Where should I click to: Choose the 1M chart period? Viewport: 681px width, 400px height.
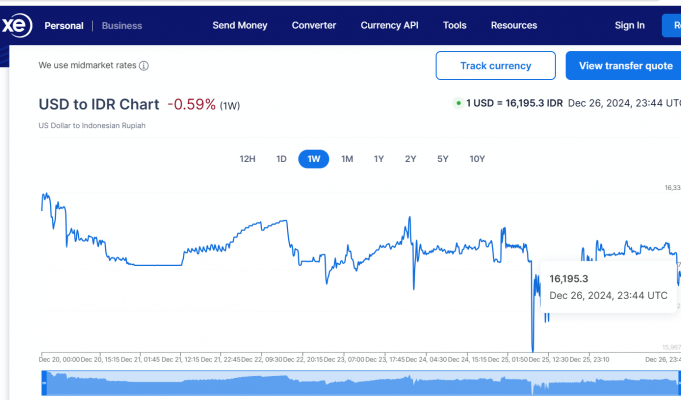tap(346, 158)
